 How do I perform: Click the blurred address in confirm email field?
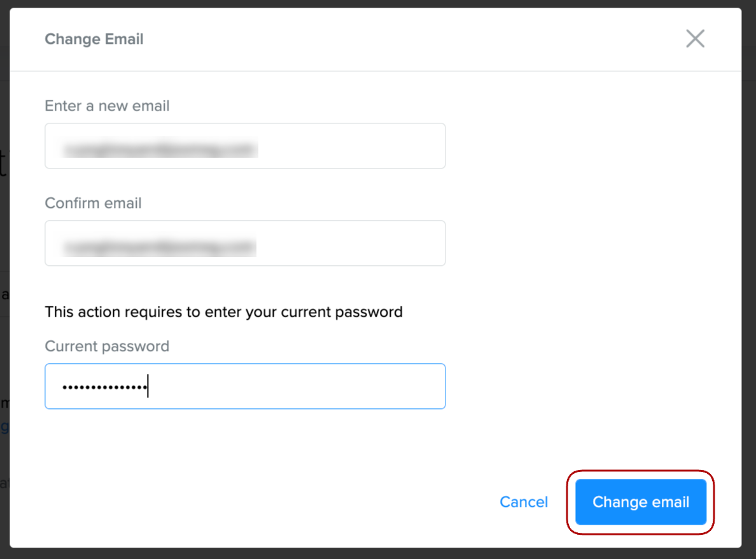click(159, 247)
